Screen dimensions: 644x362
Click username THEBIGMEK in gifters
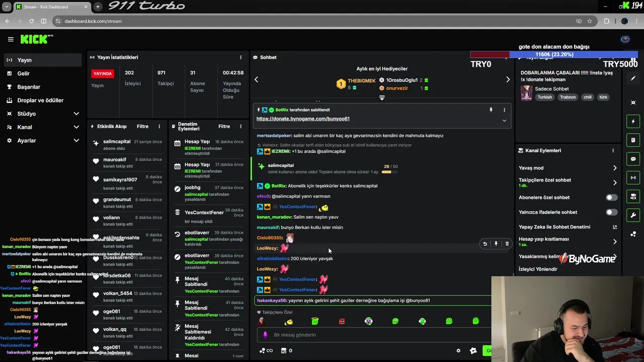361,81
